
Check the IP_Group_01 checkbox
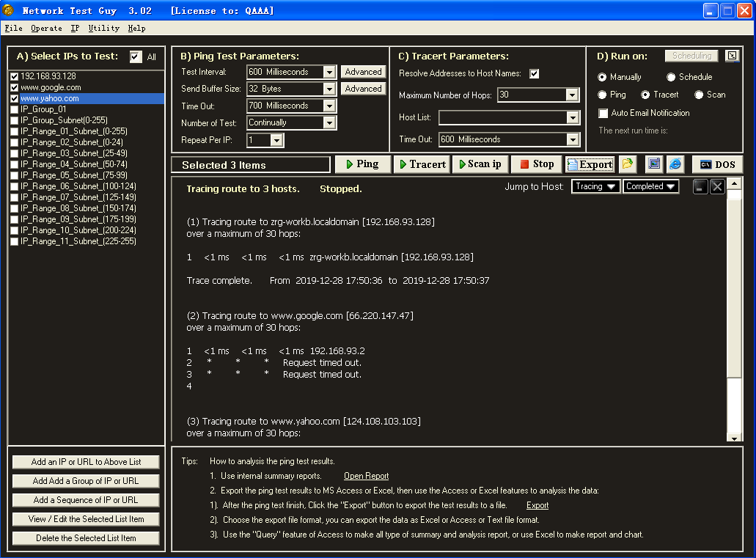[15, 109]
